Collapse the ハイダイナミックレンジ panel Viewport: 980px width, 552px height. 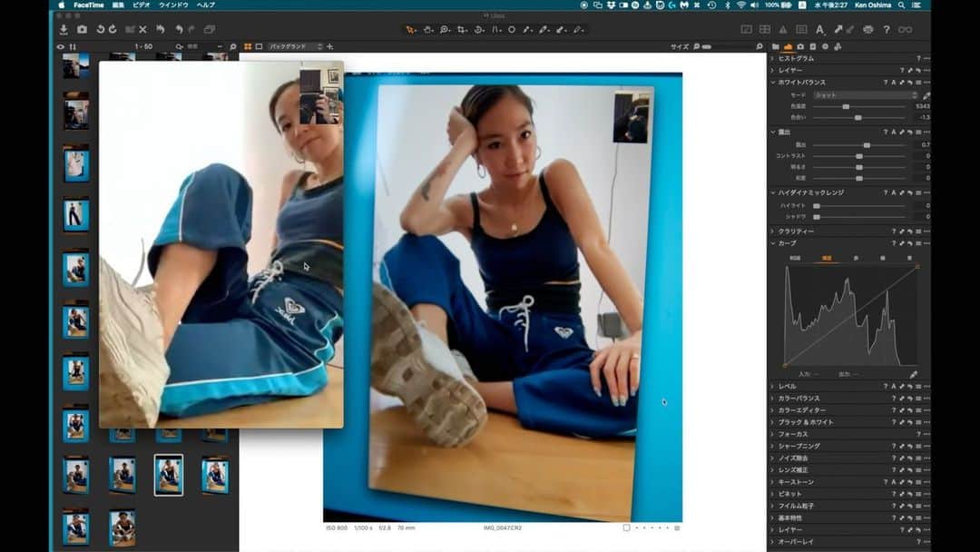tap(773, 193)
